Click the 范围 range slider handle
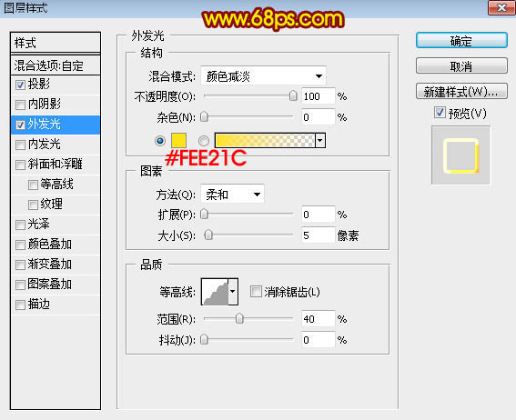This screenshot has height=420, width=516. click(x=239, y=318)
